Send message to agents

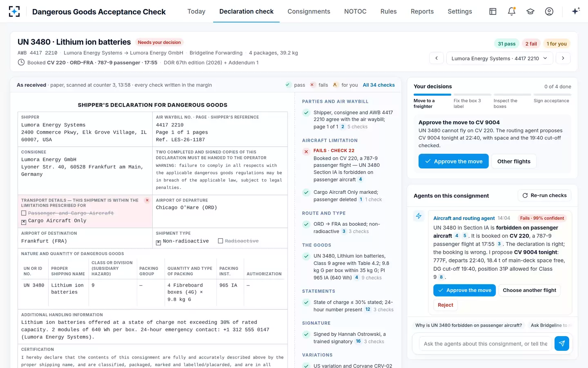562,343
